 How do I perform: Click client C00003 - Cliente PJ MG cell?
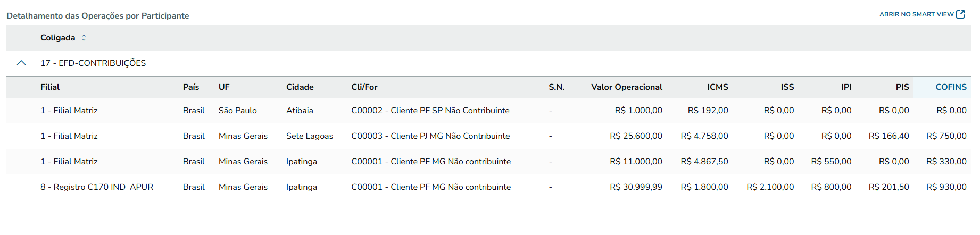coord(430,136)
